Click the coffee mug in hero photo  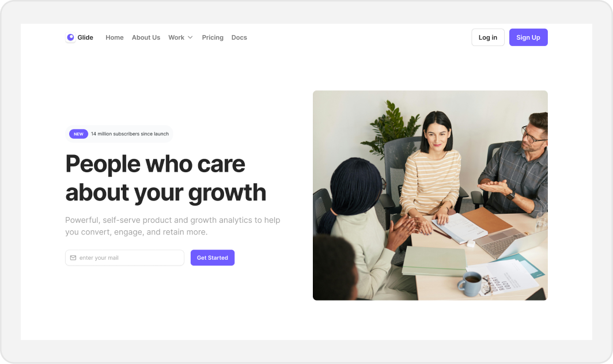470,283
